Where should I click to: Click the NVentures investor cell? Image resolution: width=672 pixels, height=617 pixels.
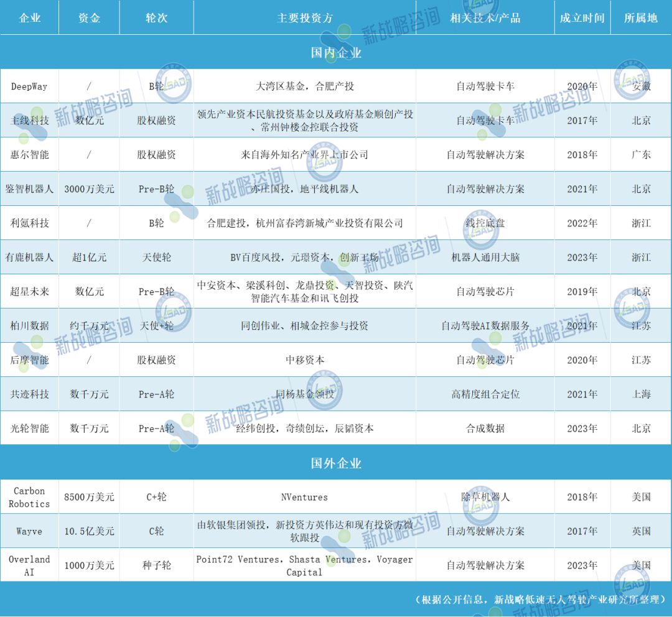click(305, 498)
